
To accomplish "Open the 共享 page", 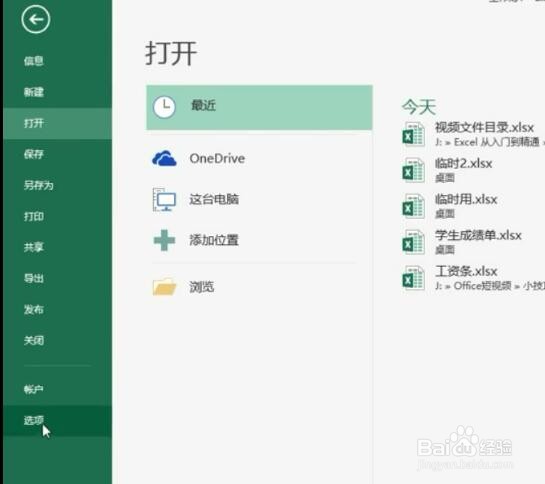I will 57,247.
